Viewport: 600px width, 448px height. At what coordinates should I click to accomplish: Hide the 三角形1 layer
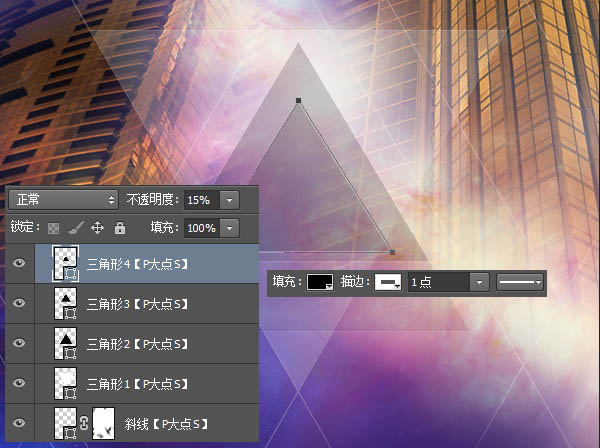coord(19,383)
